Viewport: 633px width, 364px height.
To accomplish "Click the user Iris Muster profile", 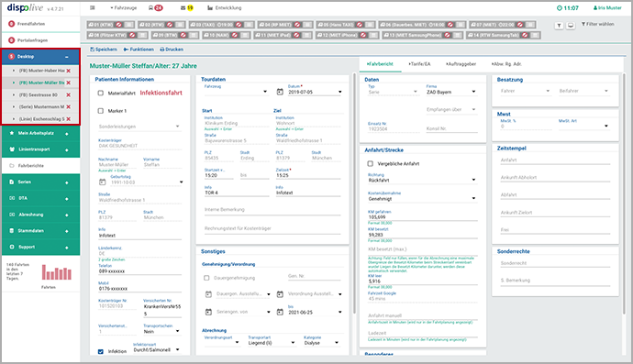I will [607, 7].
